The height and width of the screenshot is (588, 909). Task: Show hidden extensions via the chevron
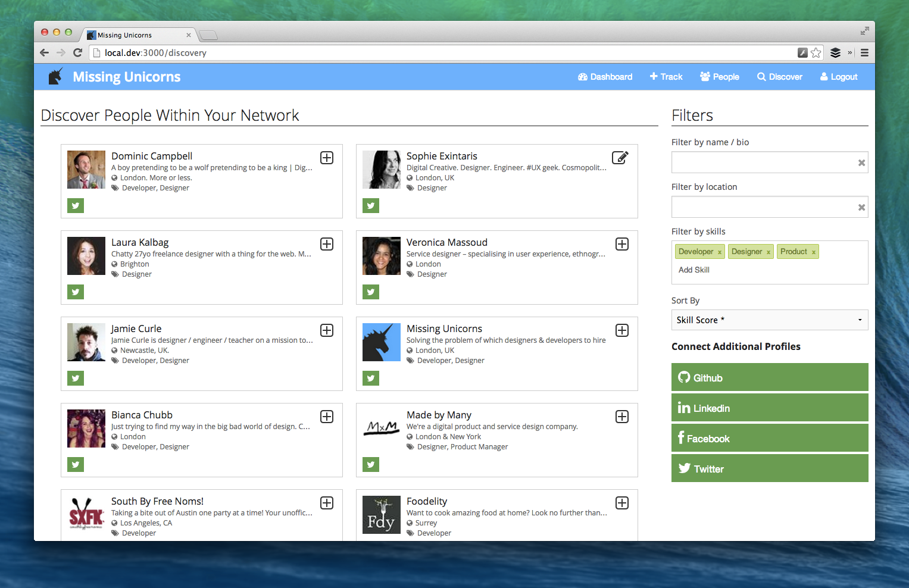pos(851,53)
